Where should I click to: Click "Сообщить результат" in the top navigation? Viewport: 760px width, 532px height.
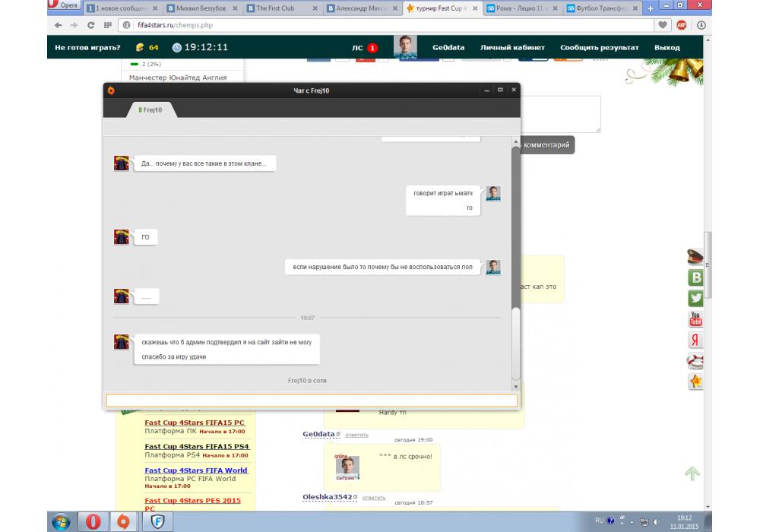point(599,47)
